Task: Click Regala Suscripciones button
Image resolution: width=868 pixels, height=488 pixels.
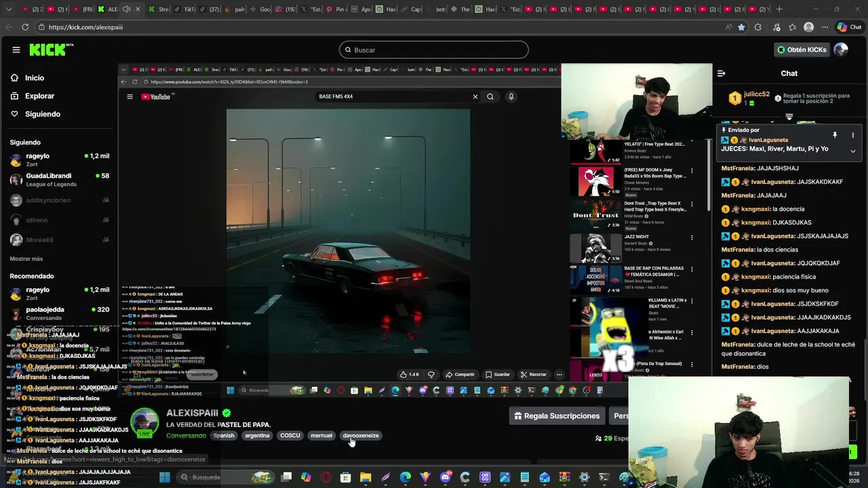Action: [x=557, y=416]
